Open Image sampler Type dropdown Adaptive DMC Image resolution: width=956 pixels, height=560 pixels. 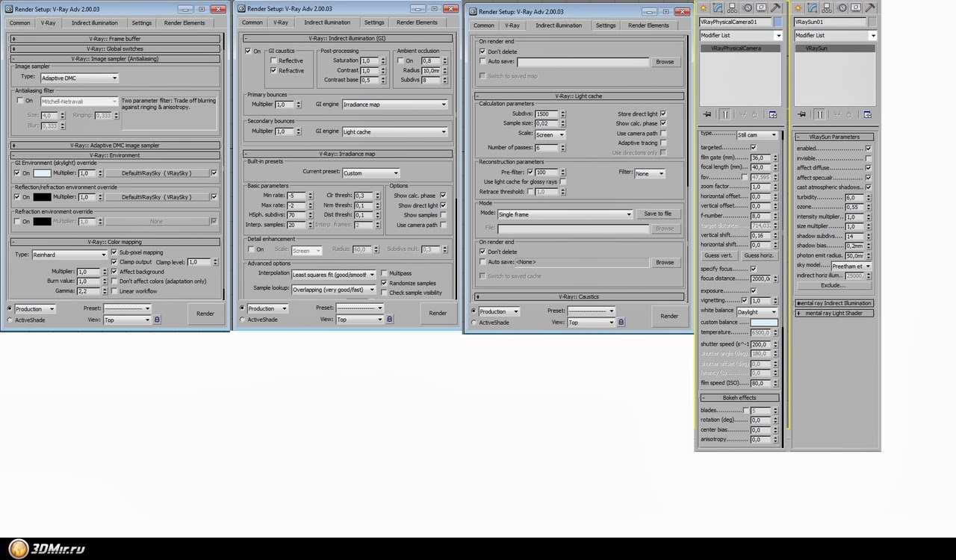(79, 78)
